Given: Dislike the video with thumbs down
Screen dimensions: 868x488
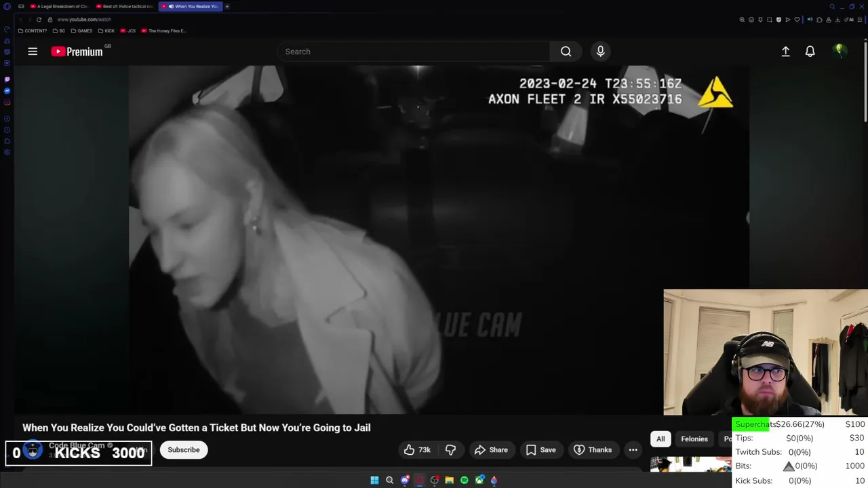Looking at the screenshot, I should 450,450.
